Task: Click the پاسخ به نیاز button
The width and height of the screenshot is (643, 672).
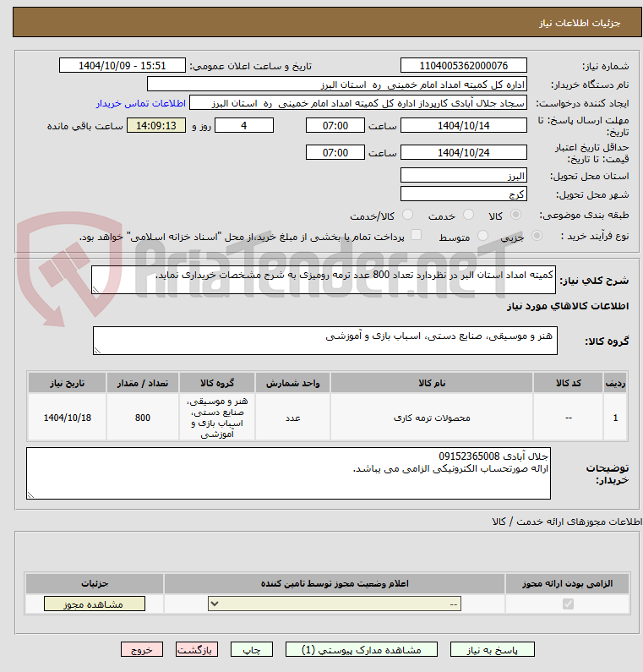Action: point(493,650)
